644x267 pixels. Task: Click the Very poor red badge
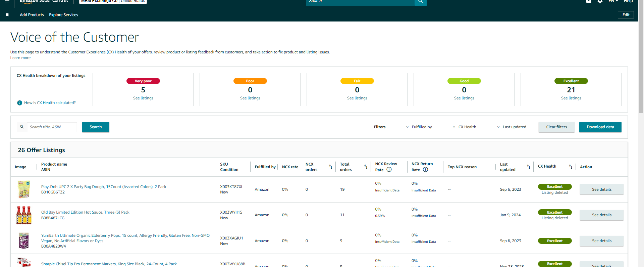pyautogui.click(x=143, y=81)
